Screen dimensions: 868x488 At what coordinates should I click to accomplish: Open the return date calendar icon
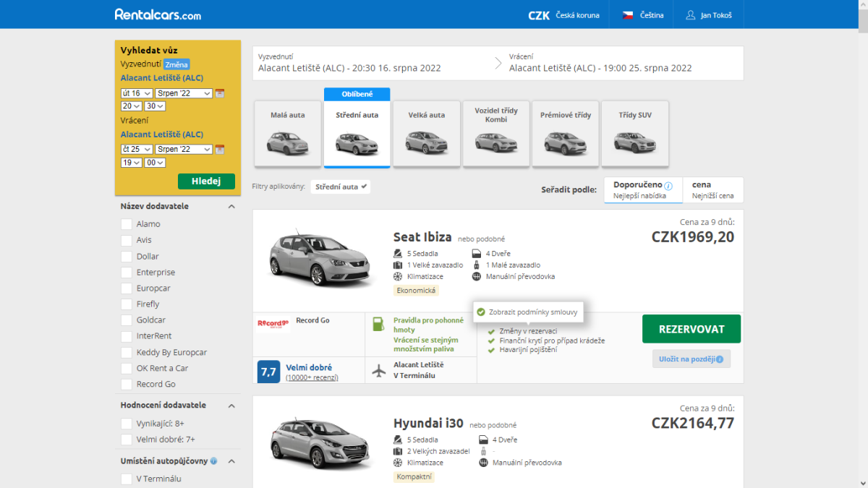[220, 150]
